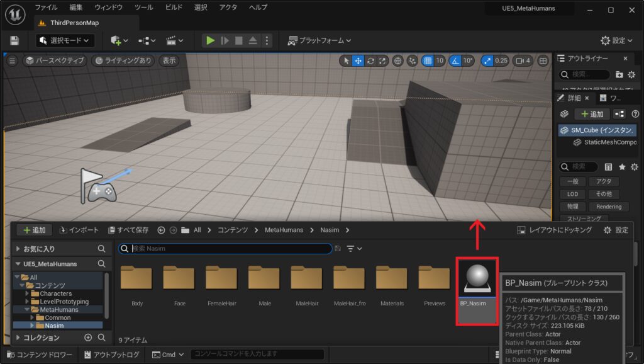Select the translate move tool
The width and height of the screenshot is (644, 364).
(x=358, y=61)
